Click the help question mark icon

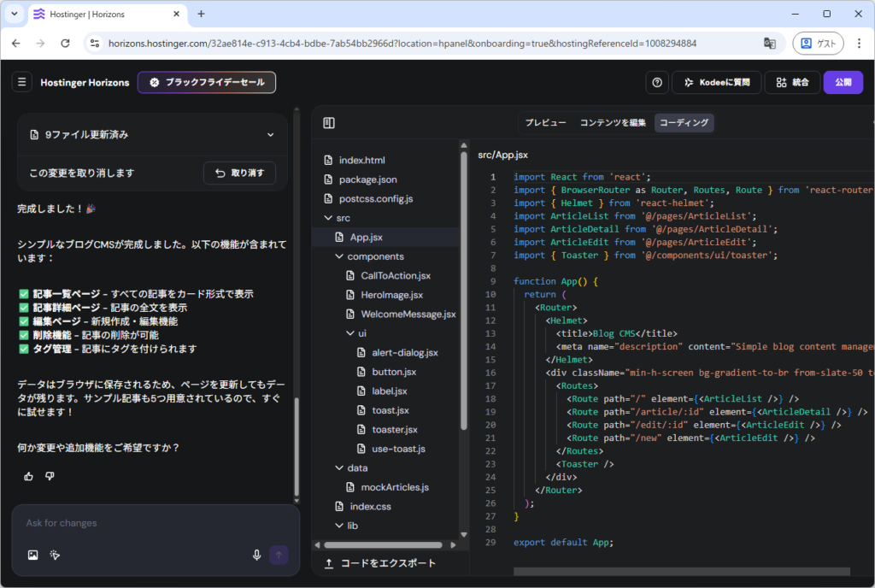click(x=657, y=83)
